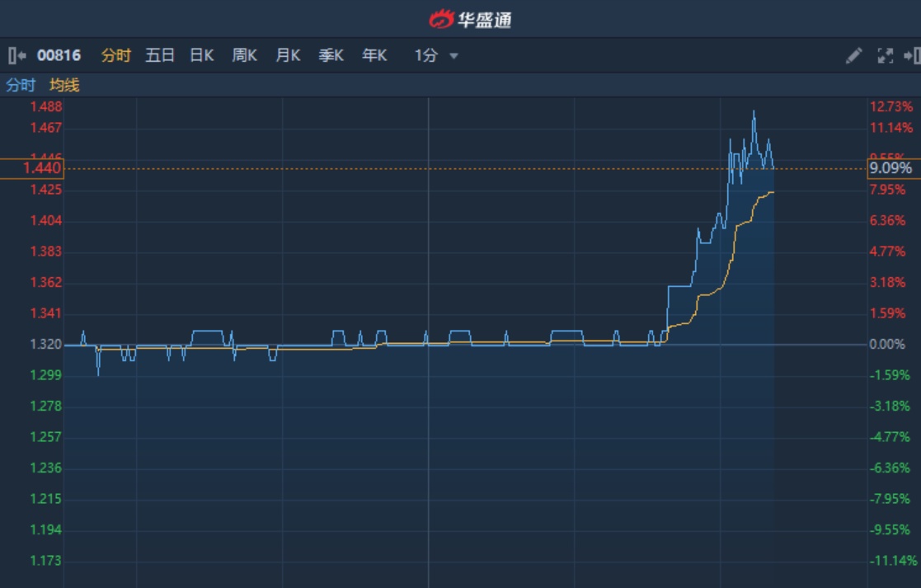Click the -11.14% axis label
The height and width of the screenshot is (588, 921).
893,561
